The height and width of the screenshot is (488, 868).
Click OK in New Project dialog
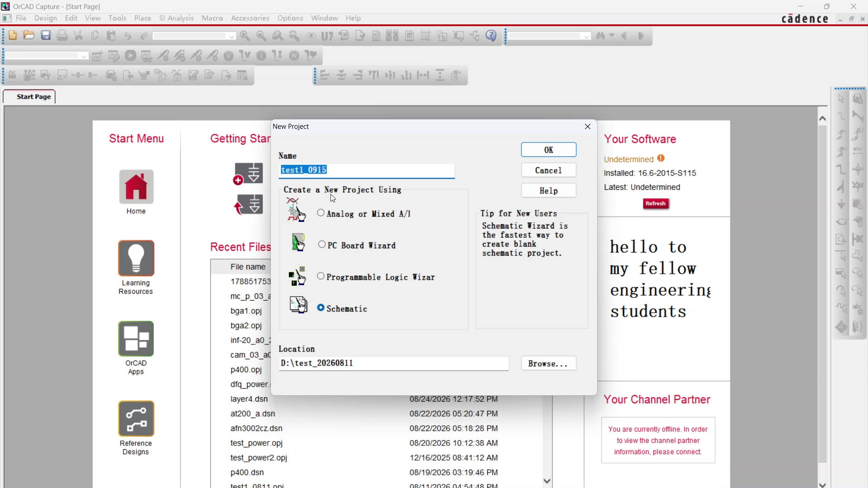(549, 150)
